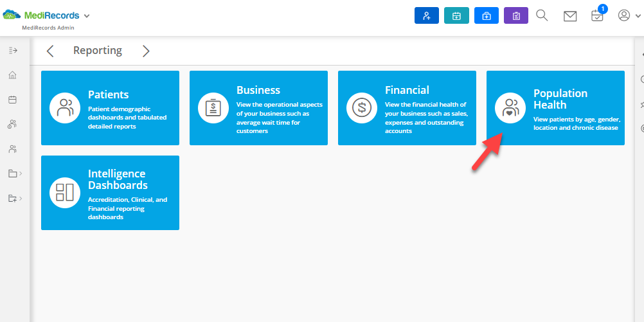Image resolution: width=644 pixels, height=322 pixels.
Task: Go forward with the right chevron
Action: point(146,51)
